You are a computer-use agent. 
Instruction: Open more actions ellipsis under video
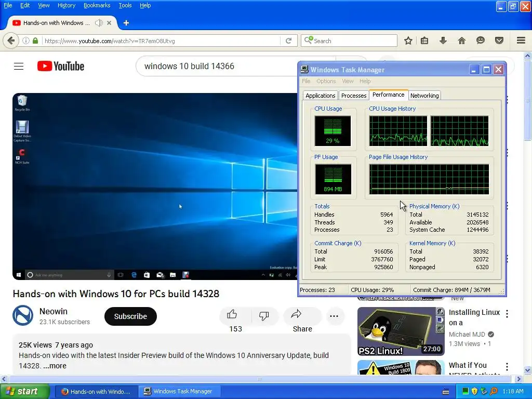(x=334, y=316)
